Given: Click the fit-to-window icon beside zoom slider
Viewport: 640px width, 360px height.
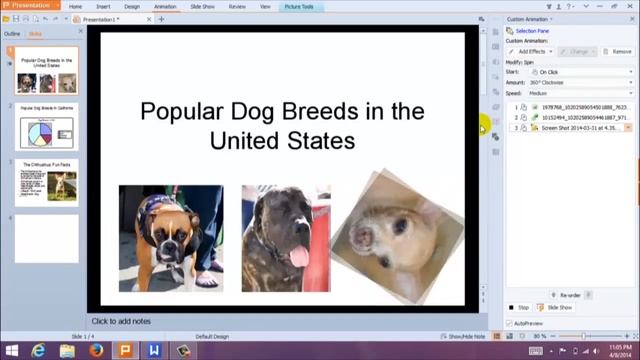Looking at the screenshot, I should 636,336.
